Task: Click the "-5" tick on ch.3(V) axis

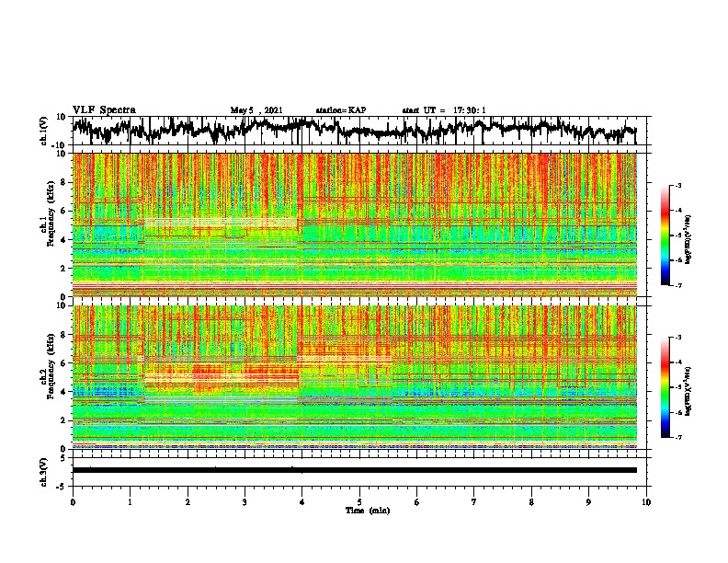Action: pyautogui.click(x=62, y=487)
